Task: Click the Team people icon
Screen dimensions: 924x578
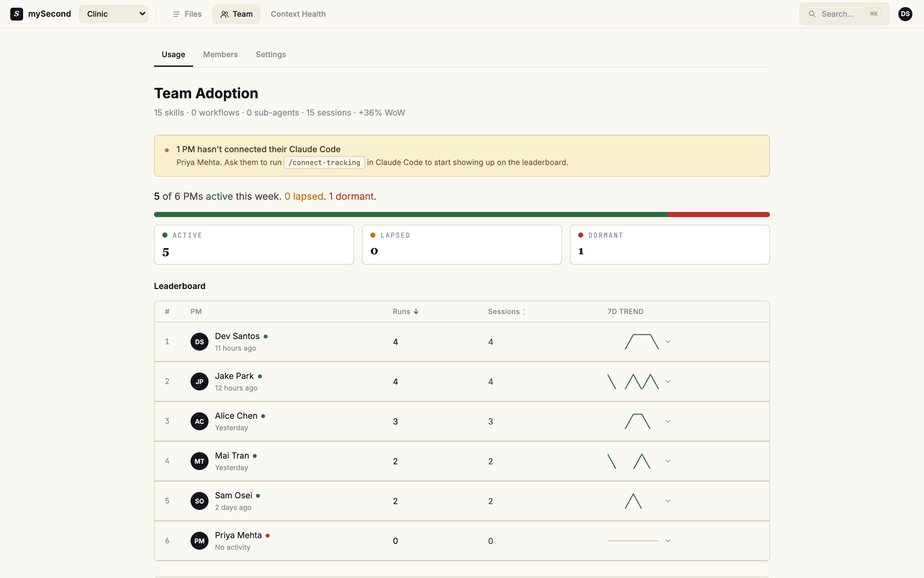Action: click(x=225, y=14)
